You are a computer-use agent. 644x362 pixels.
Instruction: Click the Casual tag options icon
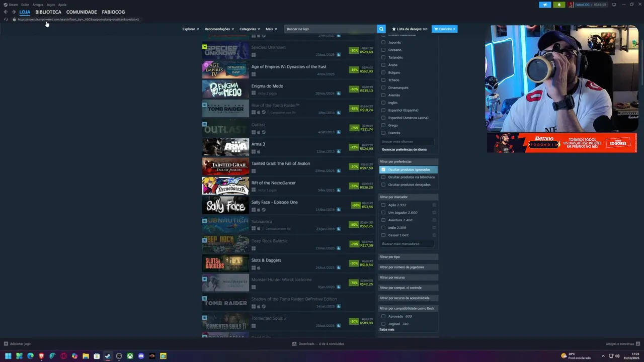(434, 235)
